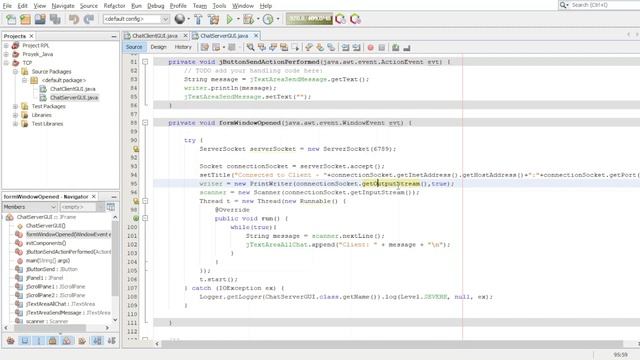Click the Comment icon in editor toolbar
The width and height of the screenshot is (640, 360).
(395, 48)
